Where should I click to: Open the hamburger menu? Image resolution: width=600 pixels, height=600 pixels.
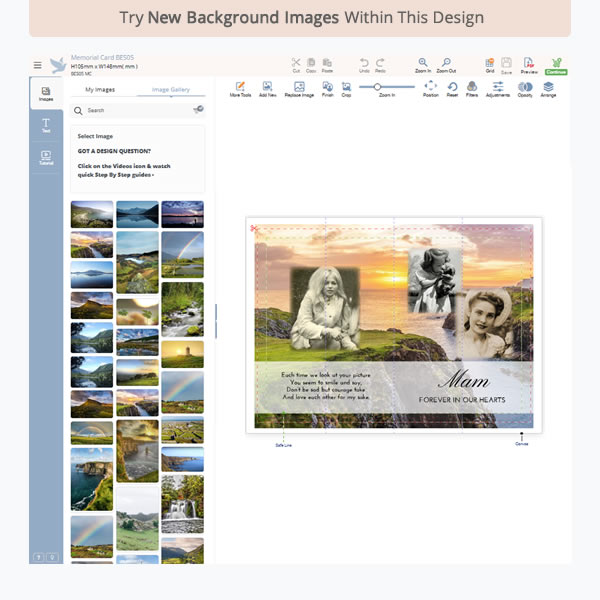pyautogui.click(x=37, y=65)
